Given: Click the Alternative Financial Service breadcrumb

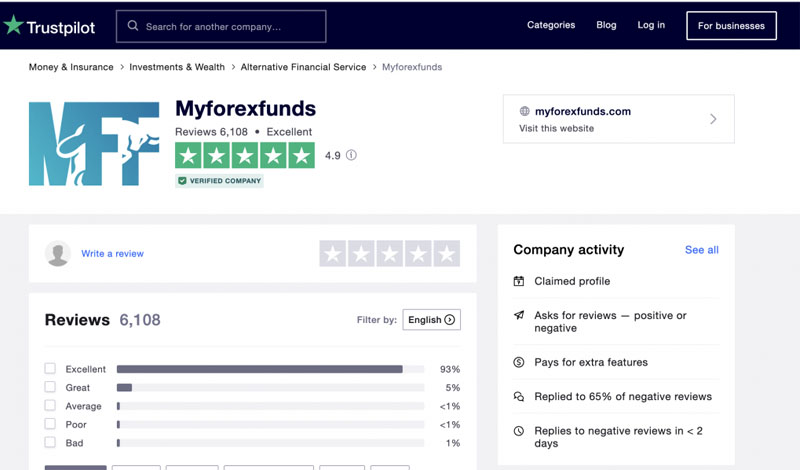Looking at the screenshot, I should [303, 67].
